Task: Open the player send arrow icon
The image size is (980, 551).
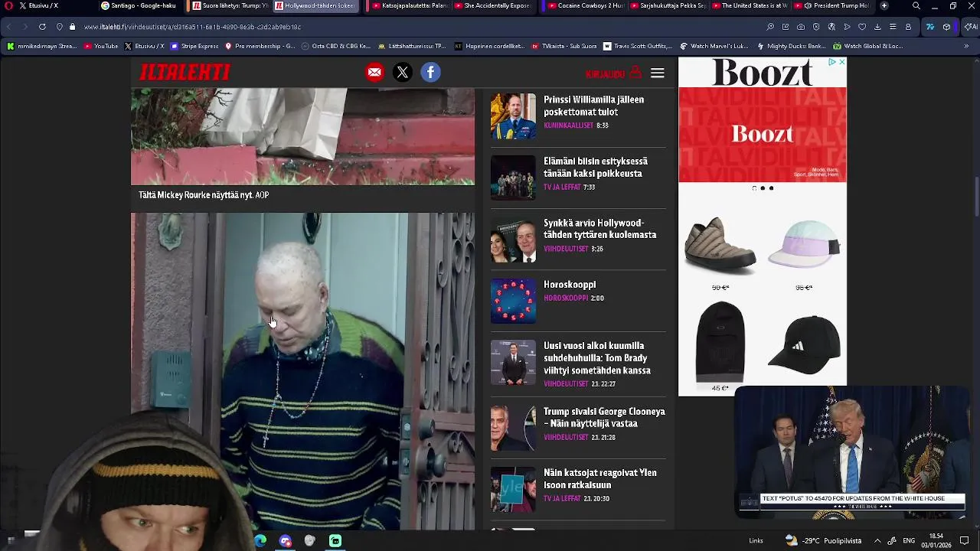Action: [847, 27]
